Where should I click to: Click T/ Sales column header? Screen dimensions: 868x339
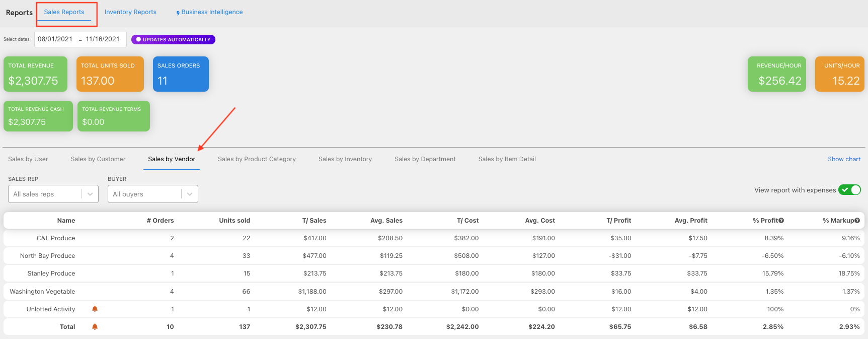(x=314, y=221)
